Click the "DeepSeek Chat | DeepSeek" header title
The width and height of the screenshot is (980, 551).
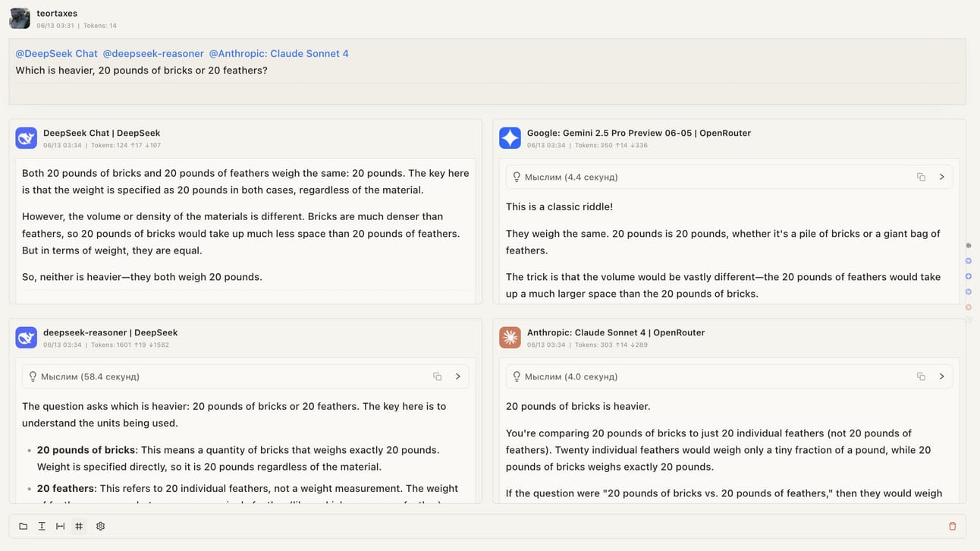[x=102, y=133]
